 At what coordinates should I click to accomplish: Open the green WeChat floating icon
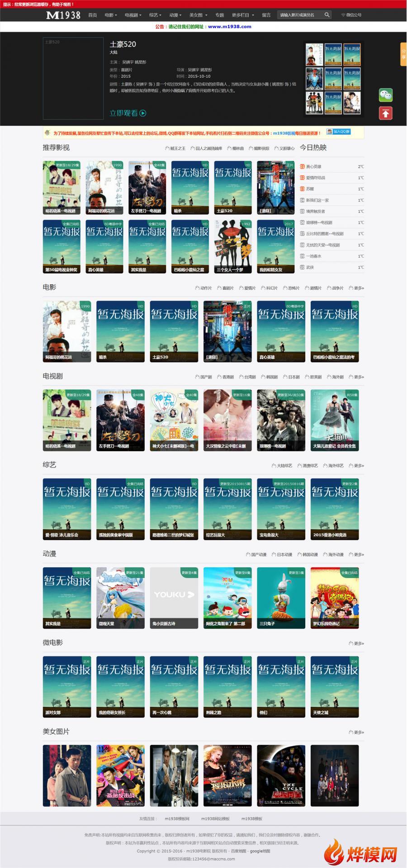tap(386, 95)
